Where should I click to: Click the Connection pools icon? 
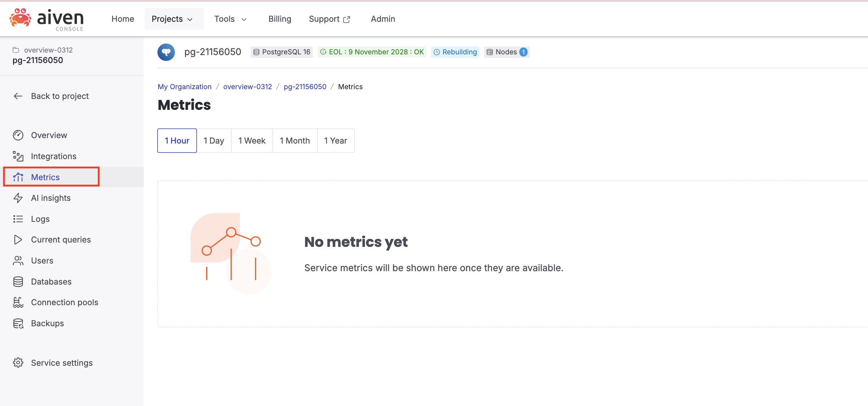pos(18,302)
